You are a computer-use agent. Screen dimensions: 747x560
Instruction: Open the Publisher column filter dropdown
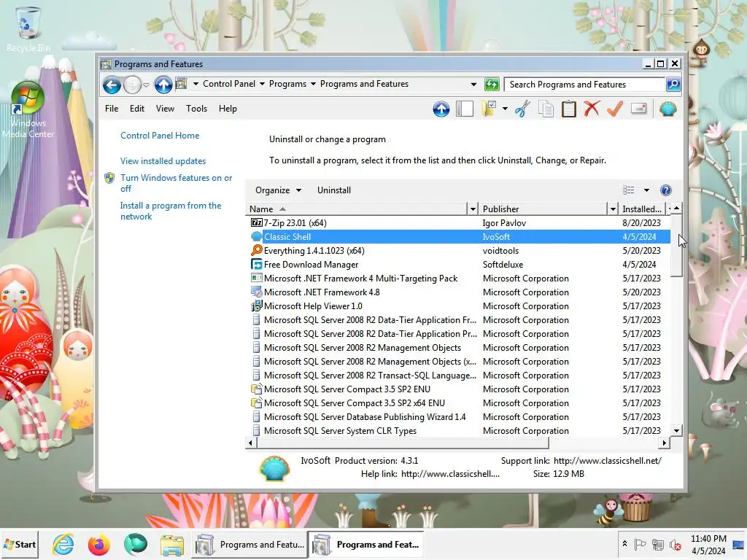tap(613, 209)
